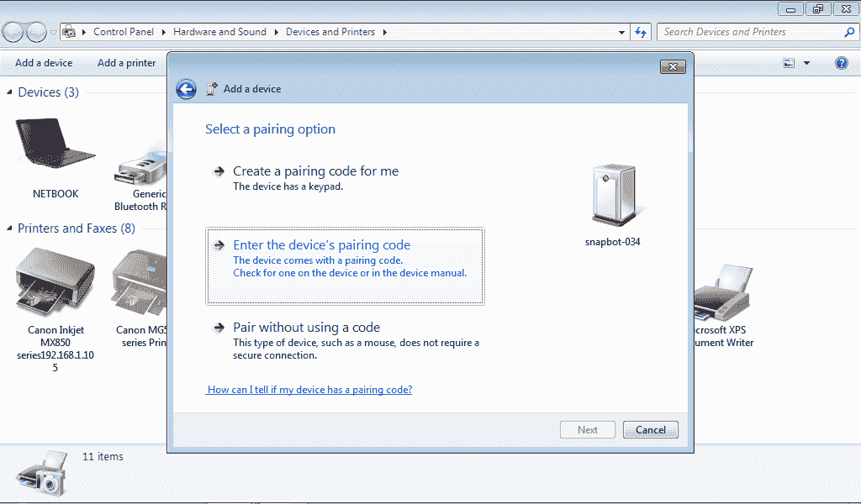This screenshot has height=504, width=861.
Task: Click the arrow beside Pair without using code
Action: [219, 328]
